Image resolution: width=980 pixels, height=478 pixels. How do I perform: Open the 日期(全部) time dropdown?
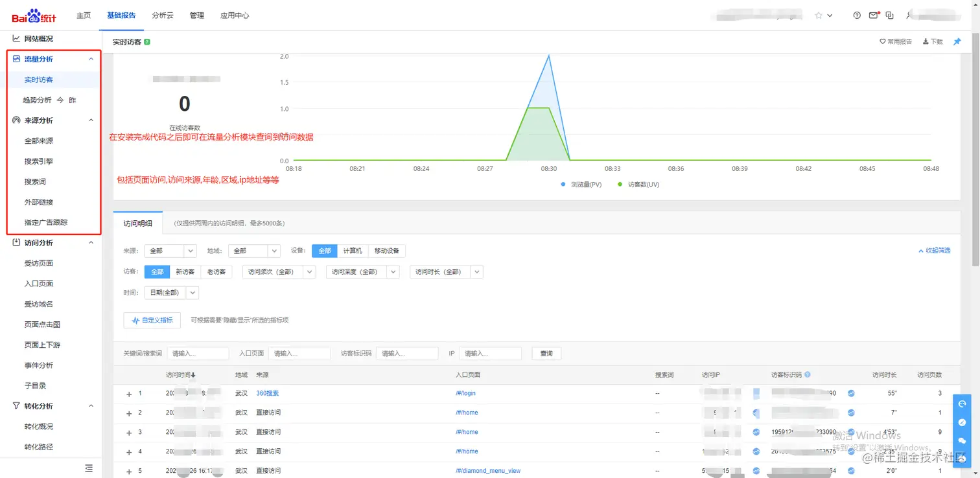[172, 293]
